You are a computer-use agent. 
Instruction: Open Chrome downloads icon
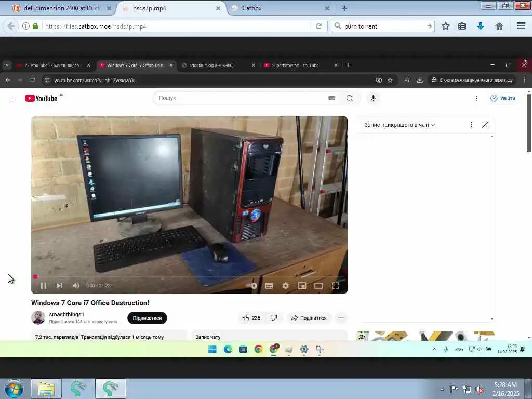420,79
